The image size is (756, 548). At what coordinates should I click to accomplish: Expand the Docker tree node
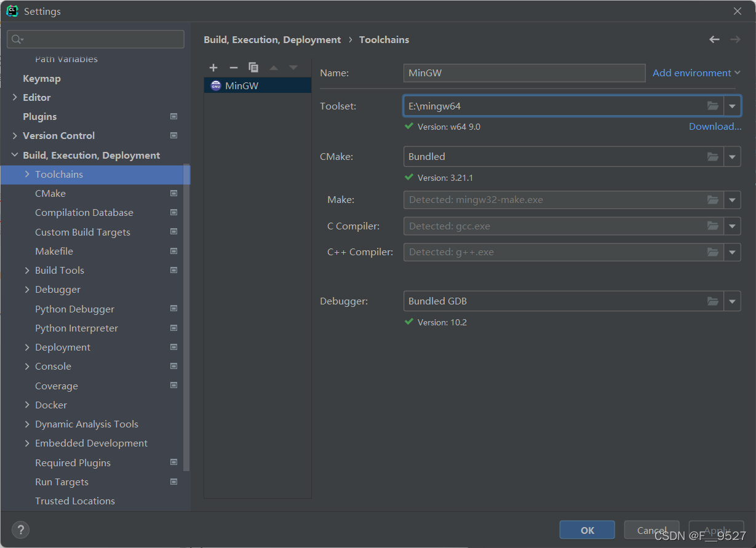tap(27, 405)
